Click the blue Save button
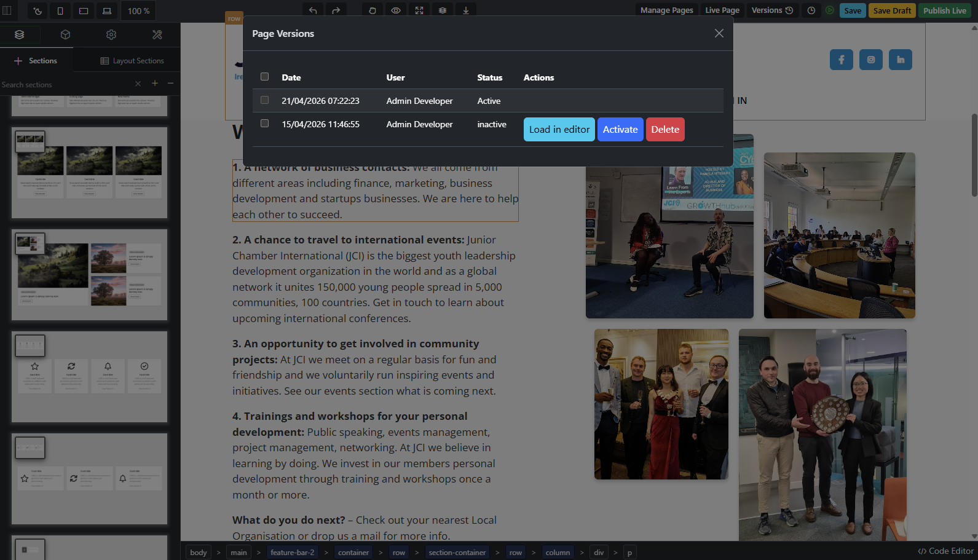 pyautogui.click(x=853, y=10)
